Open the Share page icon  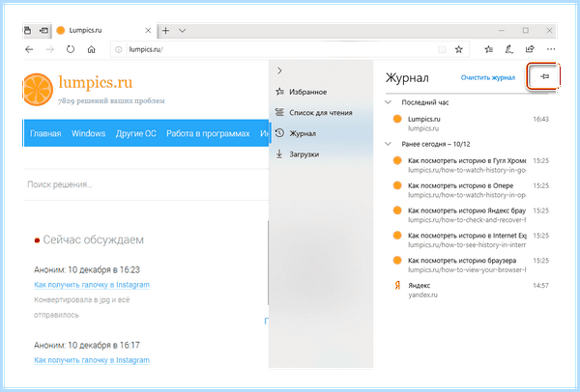[x=530, y=49]
